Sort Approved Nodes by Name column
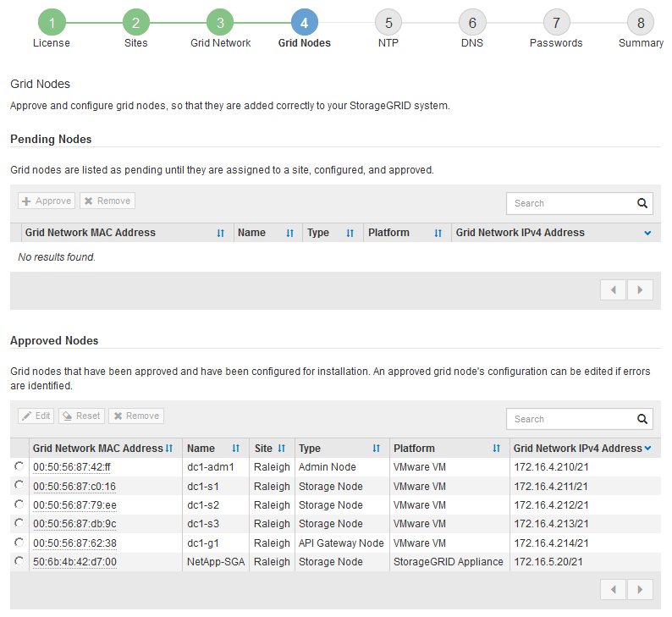The image size is (672, 617). [235, 449]
